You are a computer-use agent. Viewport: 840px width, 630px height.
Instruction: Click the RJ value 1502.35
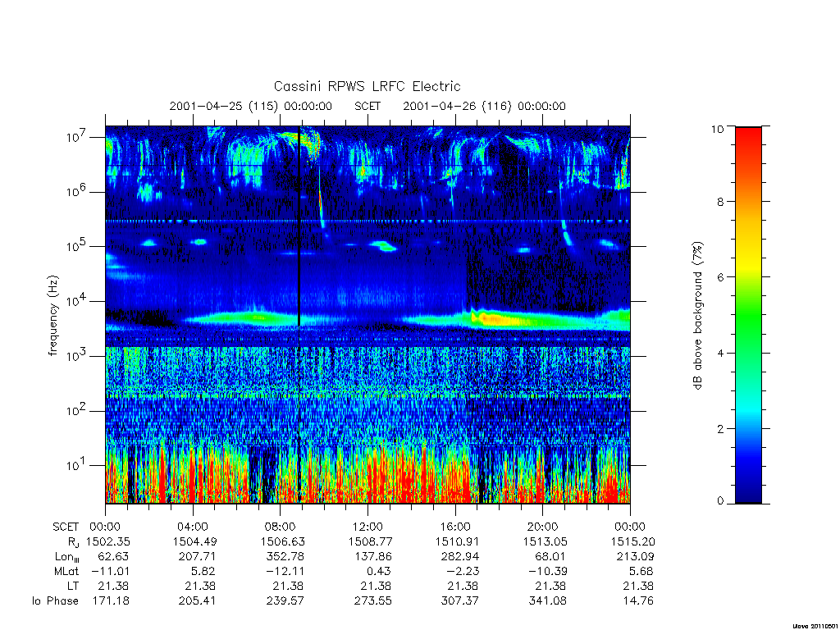tap(107, 541)
